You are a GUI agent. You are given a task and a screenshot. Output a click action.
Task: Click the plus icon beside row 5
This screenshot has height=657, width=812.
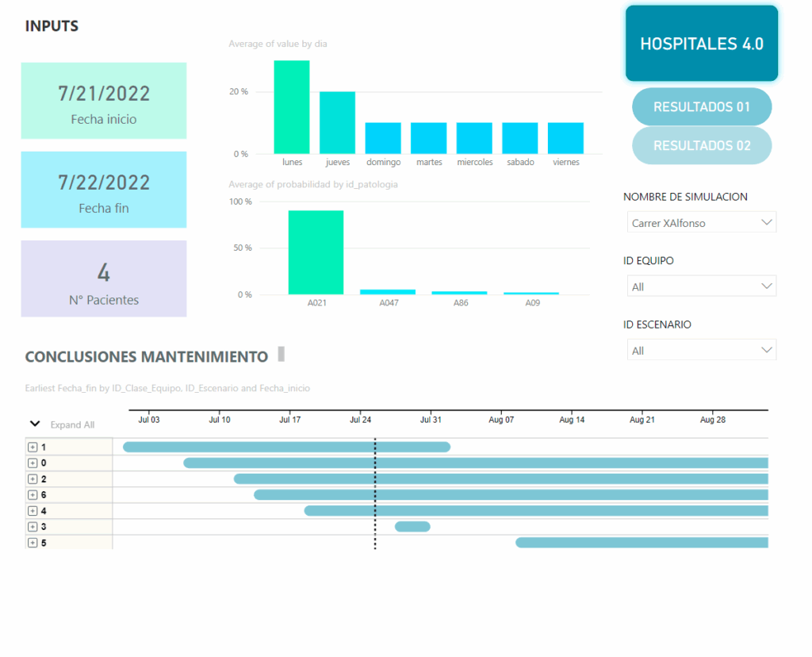(33, 543)
